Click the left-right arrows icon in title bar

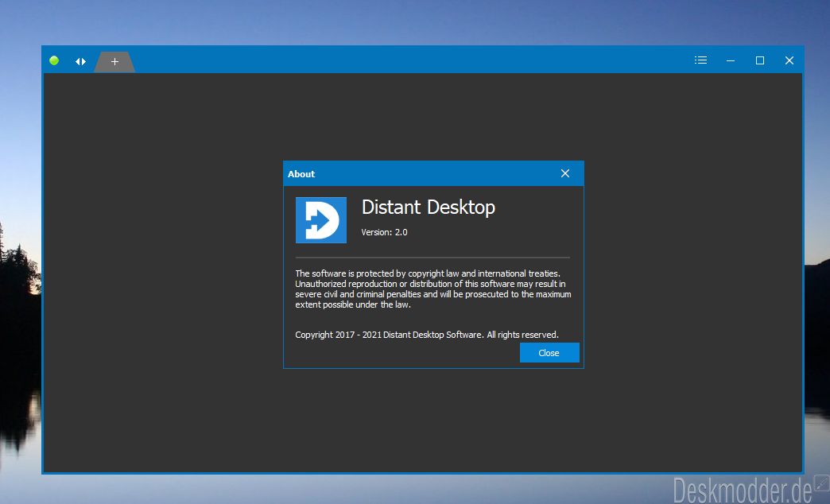(80, 61)
